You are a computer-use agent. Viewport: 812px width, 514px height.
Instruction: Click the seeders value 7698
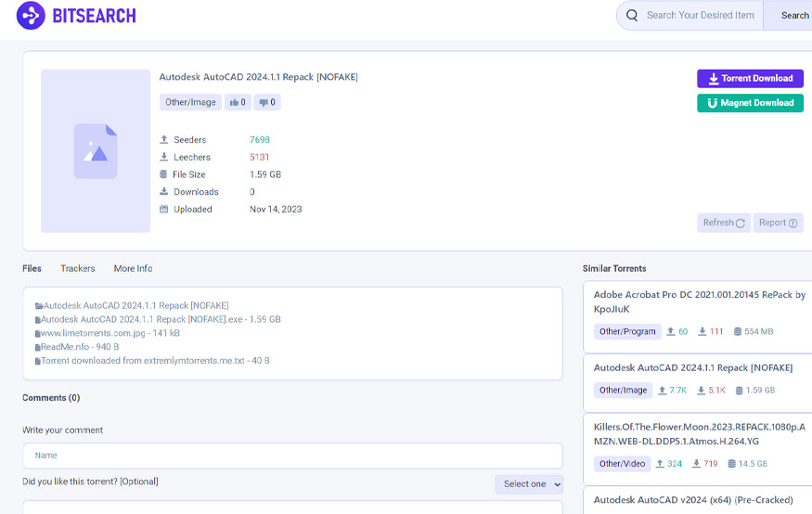pyautogui.click(x=260, y=140)
